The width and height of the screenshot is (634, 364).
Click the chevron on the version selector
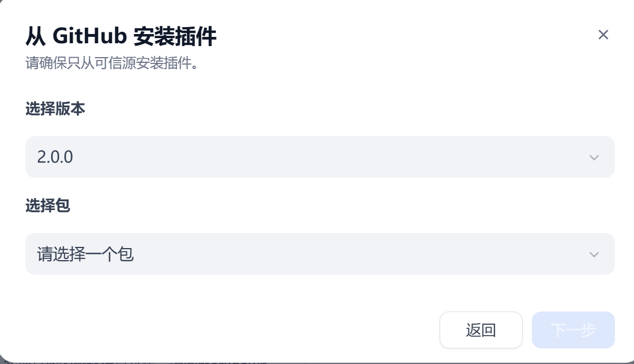tap(594, 156)
